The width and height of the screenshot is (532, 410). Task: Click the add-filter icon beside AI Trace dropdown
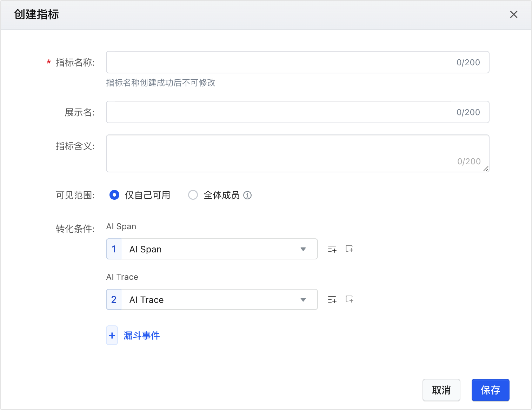332,300
